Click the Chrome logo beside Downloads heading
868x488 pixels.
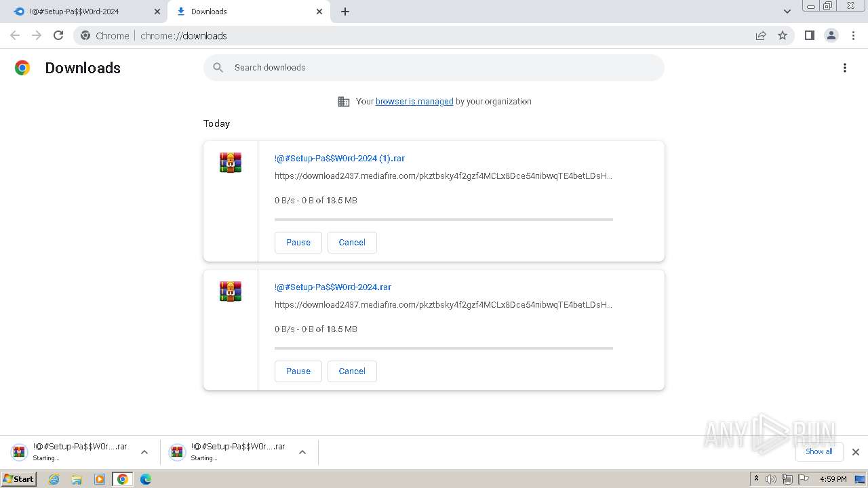click(x=22, y=68)
